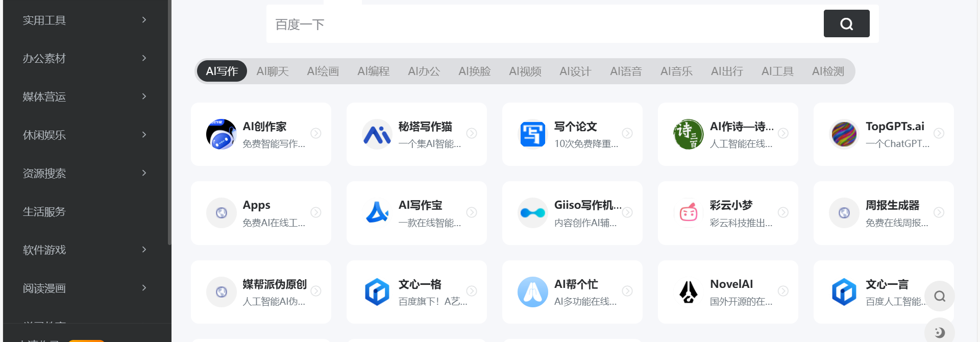Viewport: 980px width, 342px height.
Task: Click the arrow icon on AI创作家 card
Action: click(x=316, y=133)
